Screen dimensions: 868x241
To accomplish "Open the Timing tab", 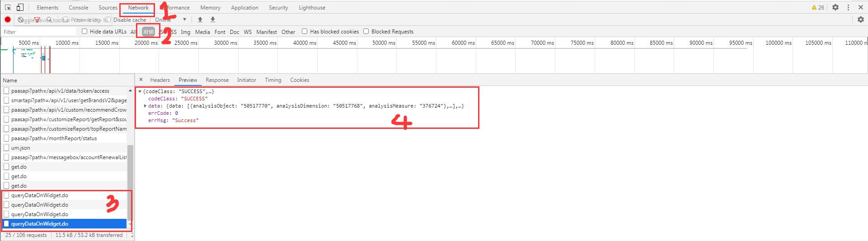I will [x=273, y=80].
